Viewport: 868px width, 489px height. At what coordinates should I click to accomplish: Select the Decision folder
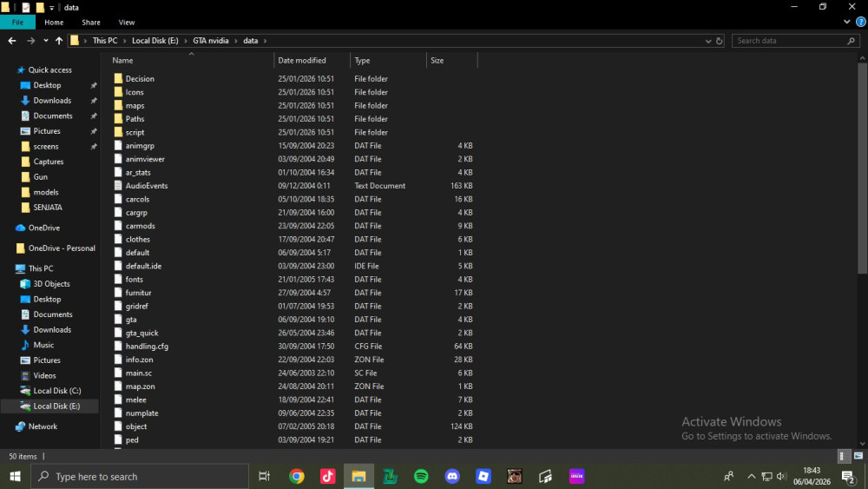[x=140, y=79]
